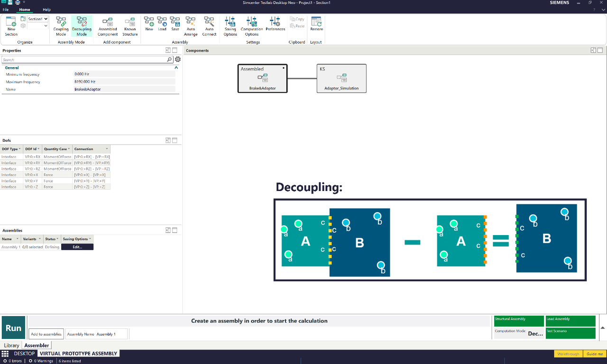Collapse the General properties group
Screen dimensions: 607x364
176,68
